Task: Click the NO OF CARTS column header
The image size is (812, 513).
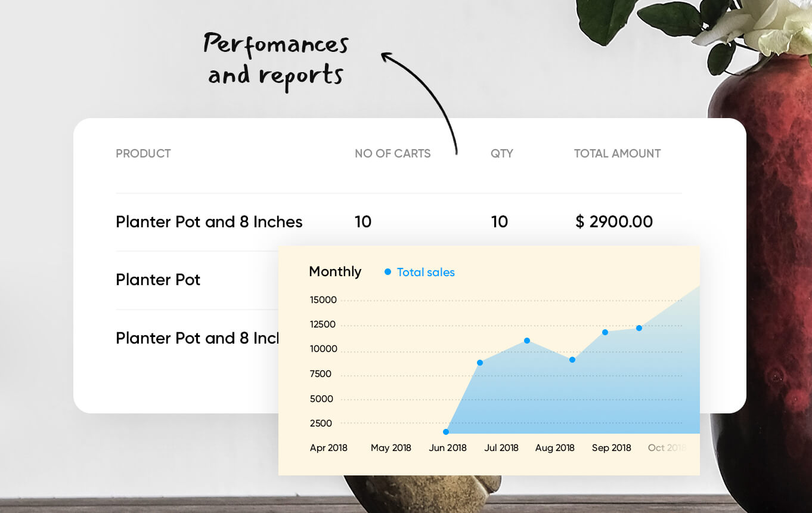Action: pyautogui.click(x=392, y=153)
